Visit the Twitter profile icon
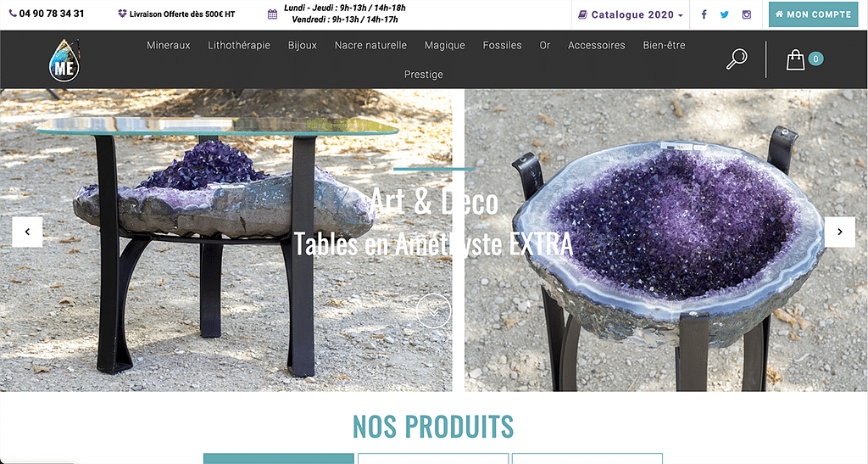This screenshot has height=464, width=868. click(x=725, y=14)
